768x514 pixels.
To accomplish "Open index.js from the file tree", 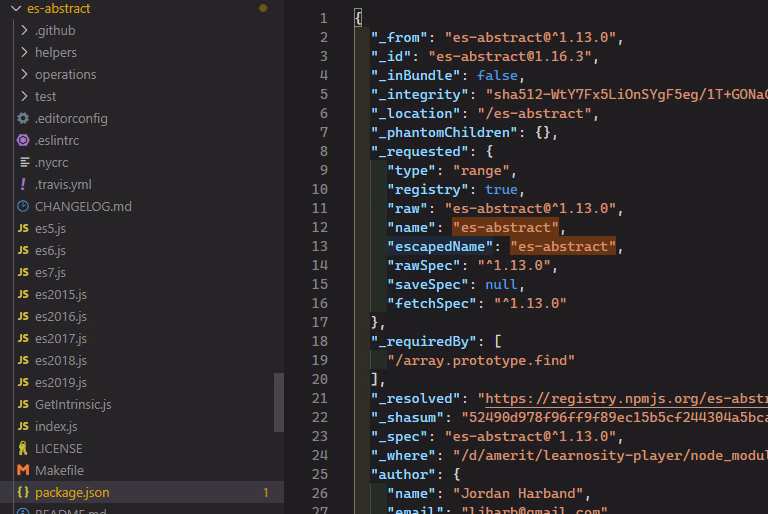I will coord(56,426).
